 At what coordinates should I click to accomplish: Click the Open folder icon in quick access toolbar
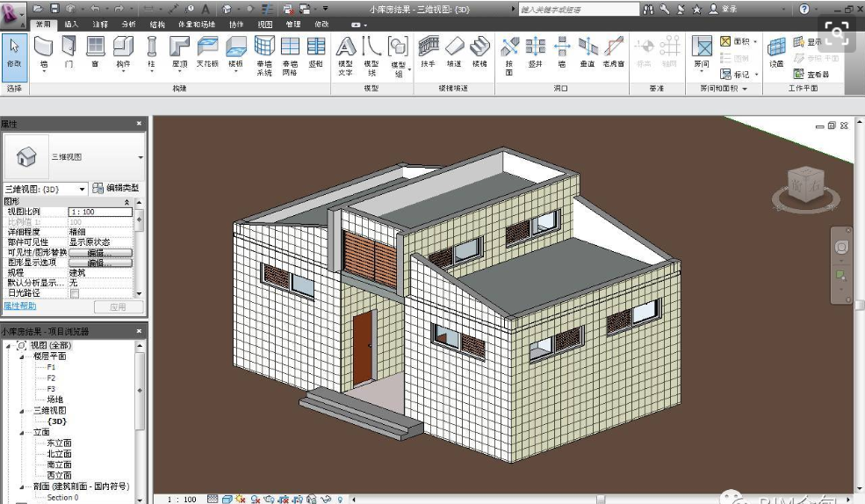[x=38, y=9]
